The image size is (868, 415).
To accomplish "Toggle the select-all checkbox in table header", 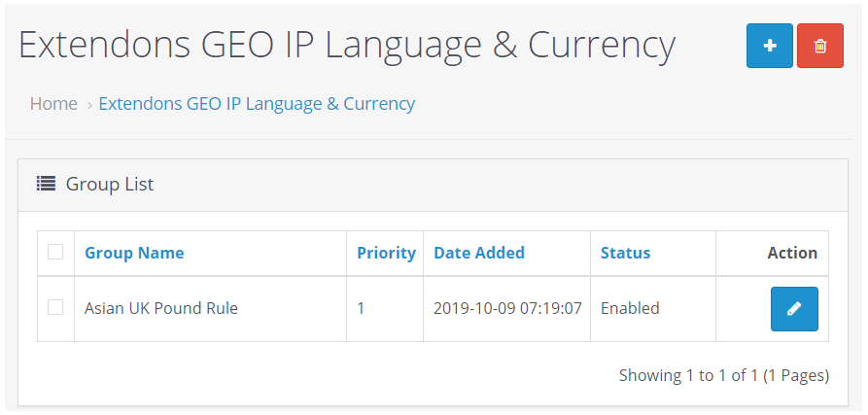I will point(55,252).
